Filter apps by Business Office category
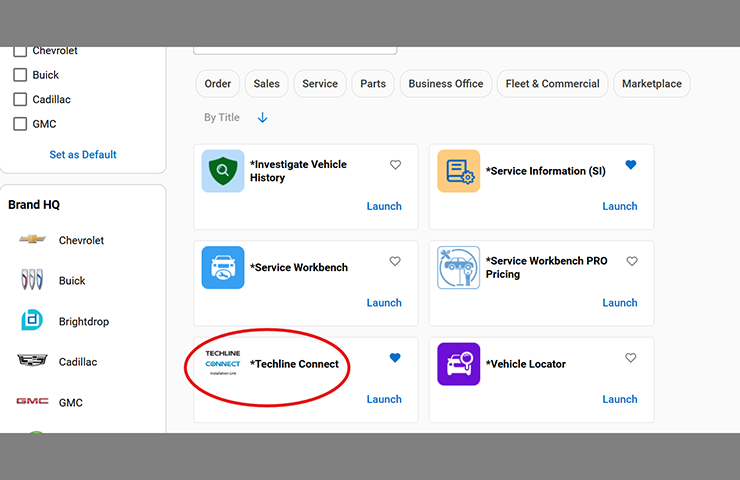740x480 pixels. [x=446, y=84]
